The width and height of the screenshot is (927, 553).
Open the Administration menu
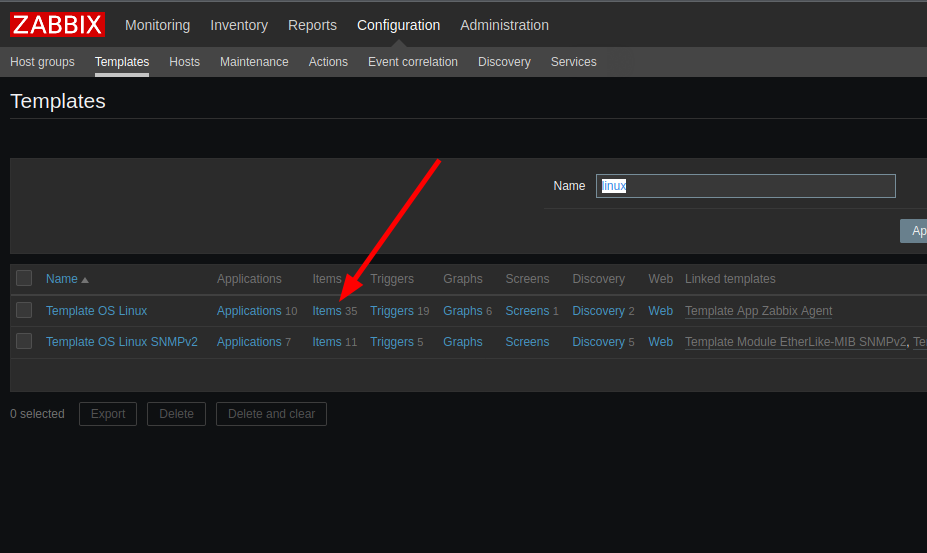pyautogui.click(x=504, y=25)
